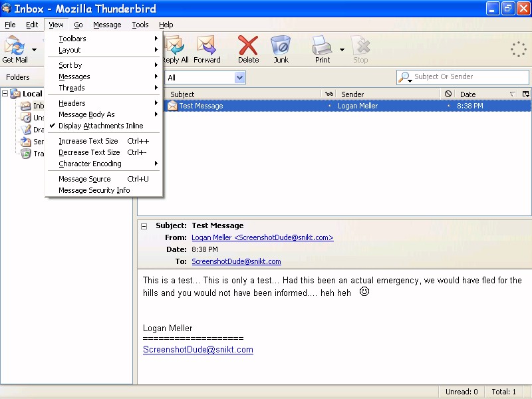Viewport: 532px width, 399px height.
Task: Choose Decrease Text Size
Action: (x=104, y=152)
